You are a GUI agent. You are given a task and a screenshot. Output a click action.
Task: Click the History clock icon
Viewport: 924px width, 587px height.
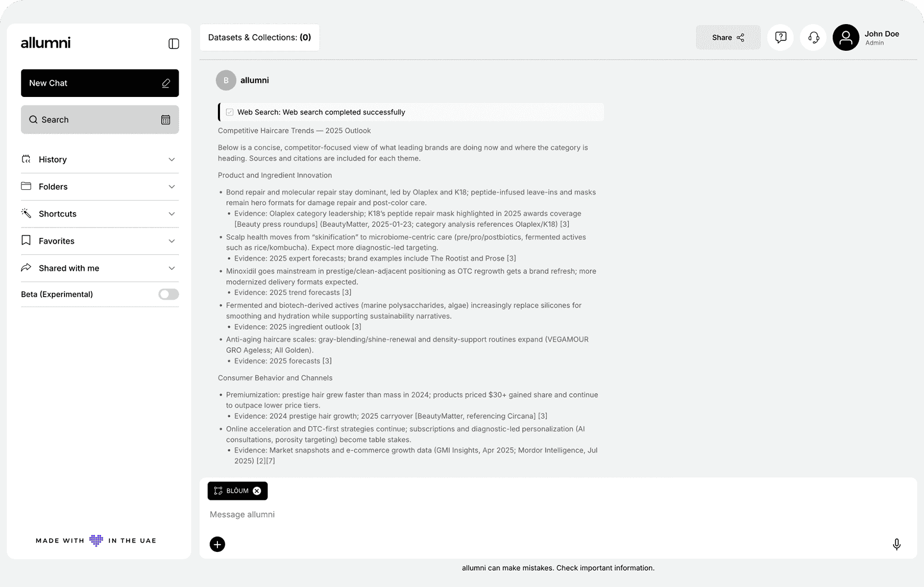tap(26, 159)
